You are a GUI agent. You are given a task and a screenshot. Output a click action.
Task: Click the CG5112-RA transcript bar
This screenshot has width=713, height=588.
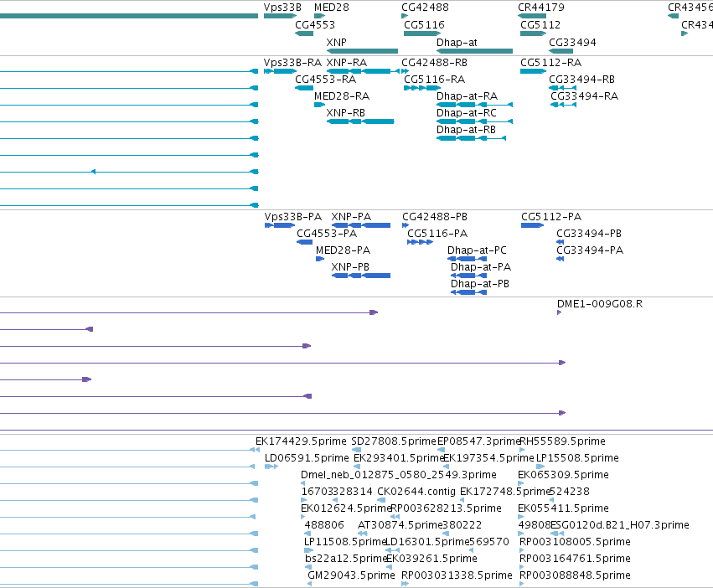(x=534, y=71)
